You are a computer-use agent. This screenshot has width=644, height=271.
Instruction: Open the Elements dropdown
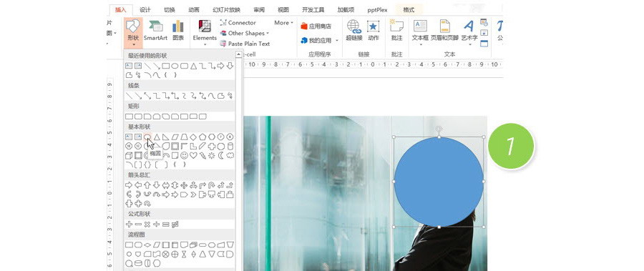click(205, 32)
